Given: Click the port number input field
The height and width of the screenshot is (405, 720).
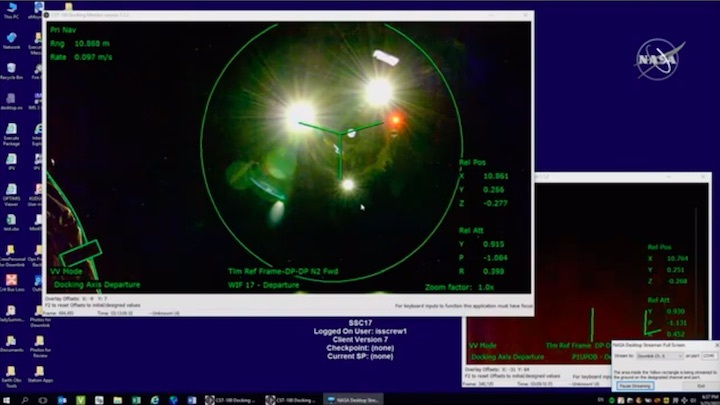Looking at the screenshot, I should coord(709,356).
